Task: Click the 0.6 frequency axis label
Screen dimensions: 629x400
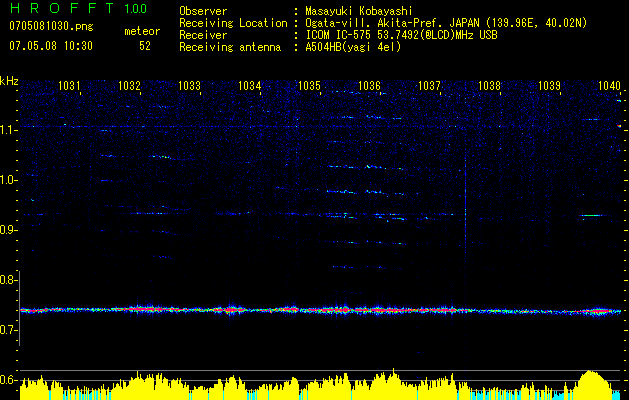Action: pos(8,380)
